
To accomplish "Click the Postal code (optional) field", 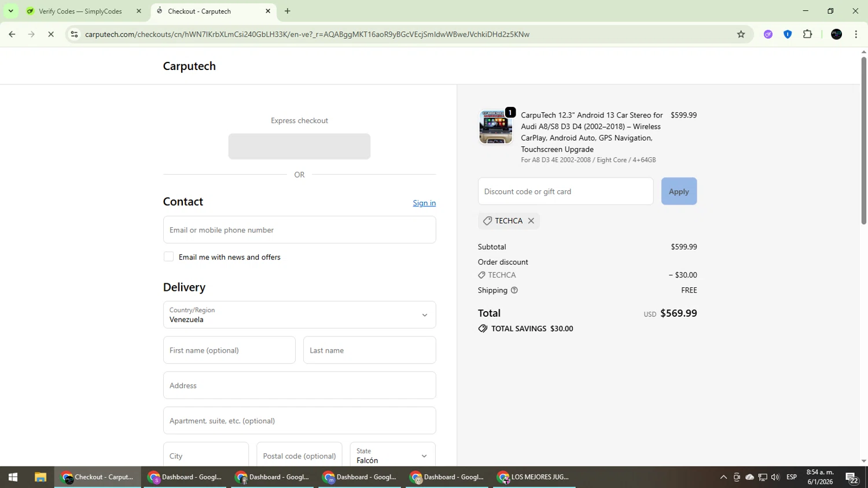I will point(299,454).
